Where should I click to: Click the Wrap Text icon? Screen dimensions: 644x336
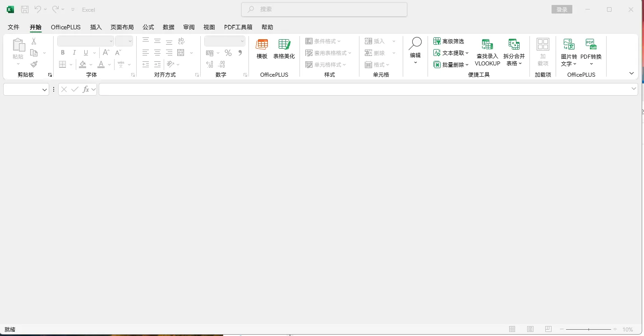[181, 41]
